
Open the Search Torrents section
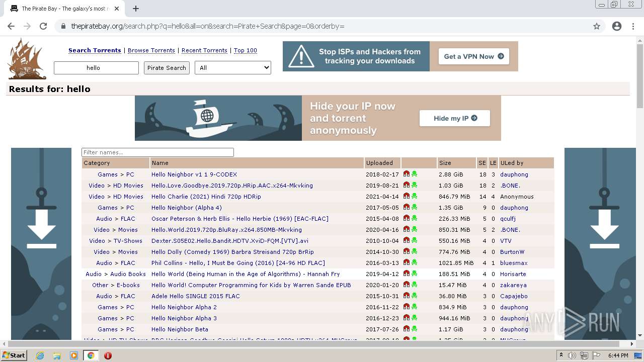click(x=95, y=50)
